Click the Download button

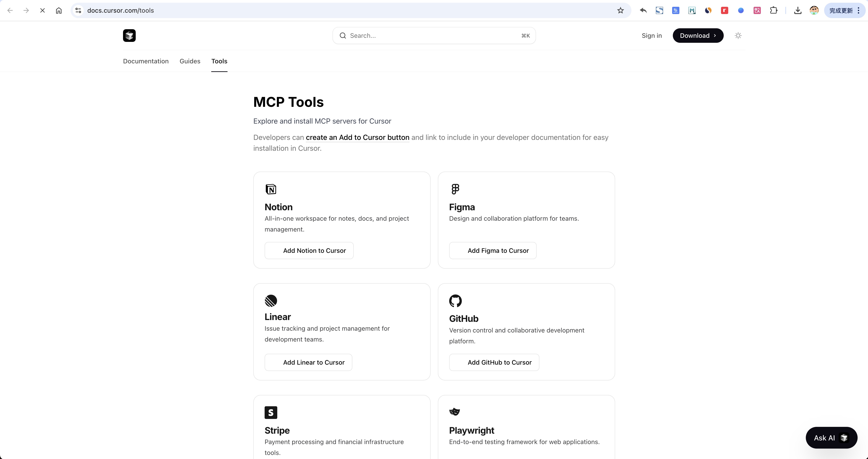pyautogui.click(x=698, y=35)
